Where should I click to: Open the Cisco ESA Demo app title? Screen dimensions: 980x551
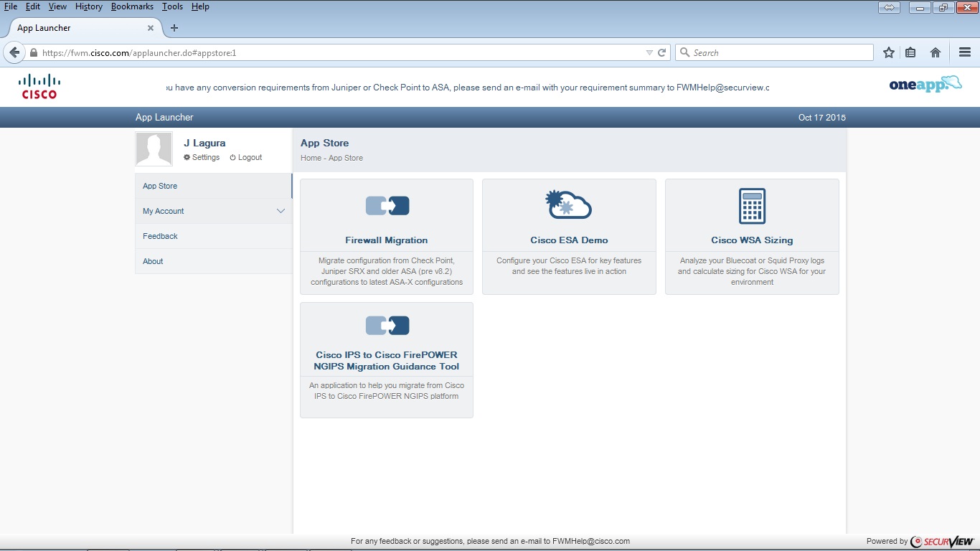coord(569,240)
